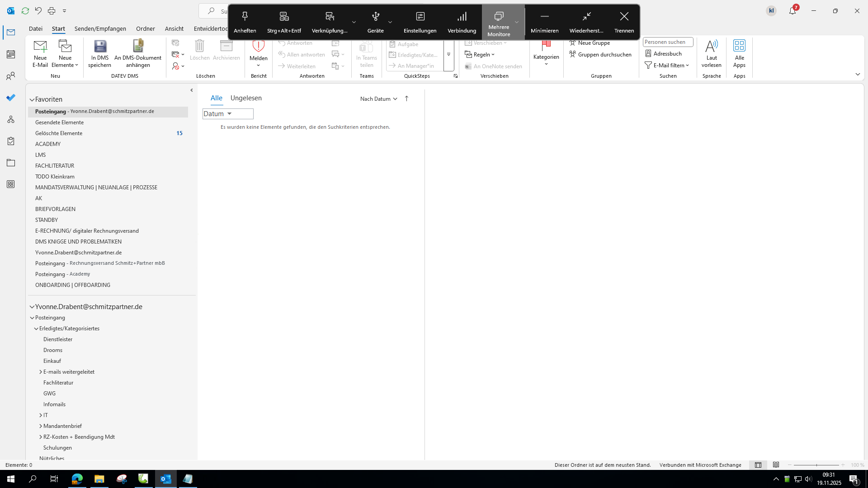
Task: Adjust the zoom slider in status bar
Action: [816, 465]
